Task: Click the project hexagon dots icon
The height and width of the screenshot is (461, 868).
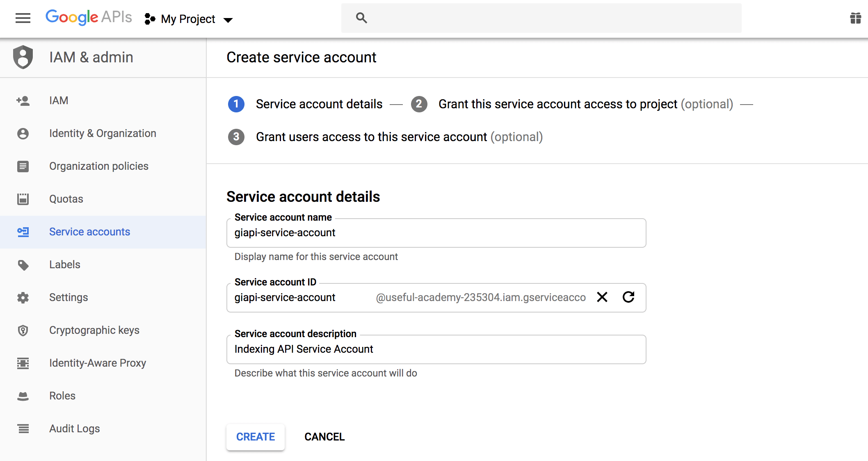Action: click(150, 19)
